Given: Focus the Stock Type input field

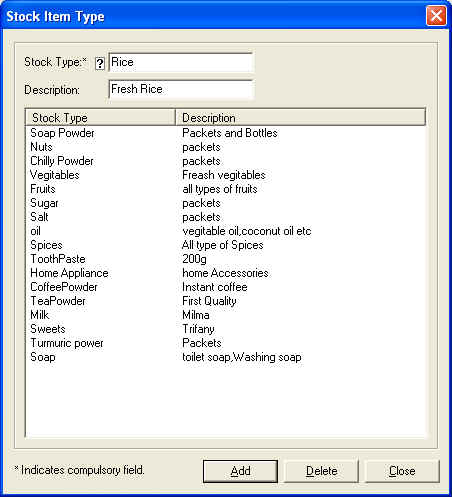Looking at the screenshot, I should pos(181,62).
